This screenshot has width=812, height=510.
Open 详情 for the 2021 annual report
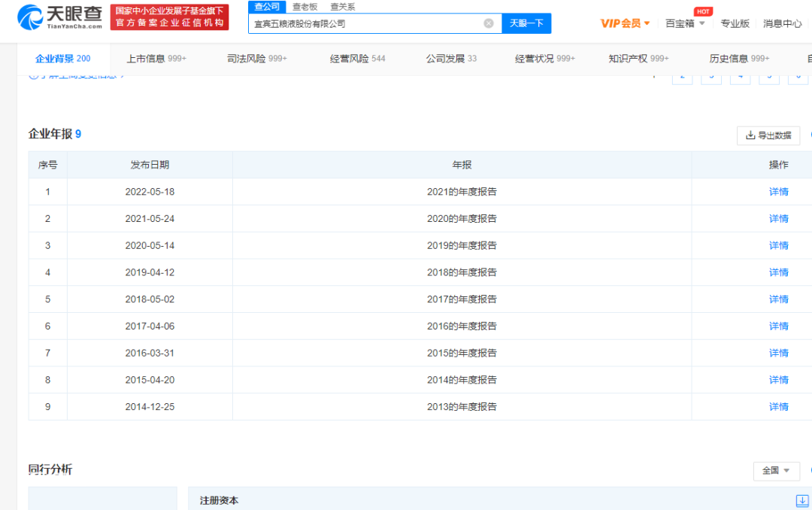click(778, 192)
